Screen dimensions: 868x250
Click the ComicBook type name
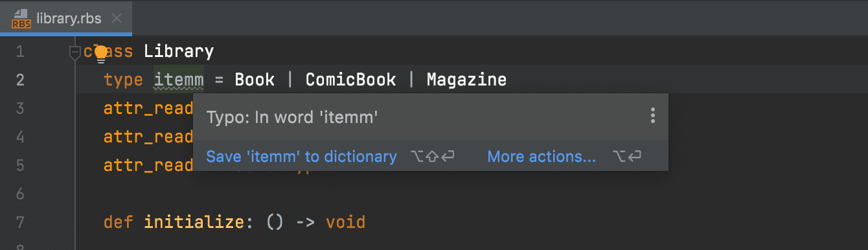(350, 80)
